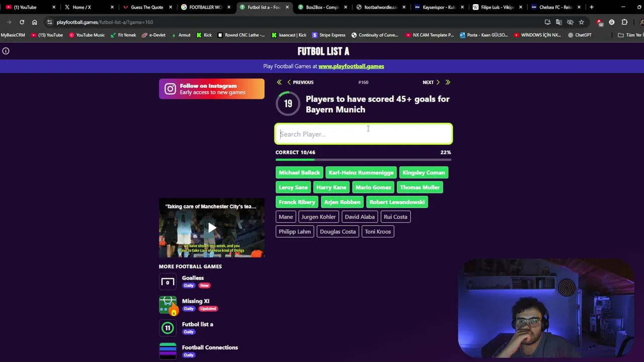Open the browser extensions puzzle icon
644x362 pixels.
624,22
